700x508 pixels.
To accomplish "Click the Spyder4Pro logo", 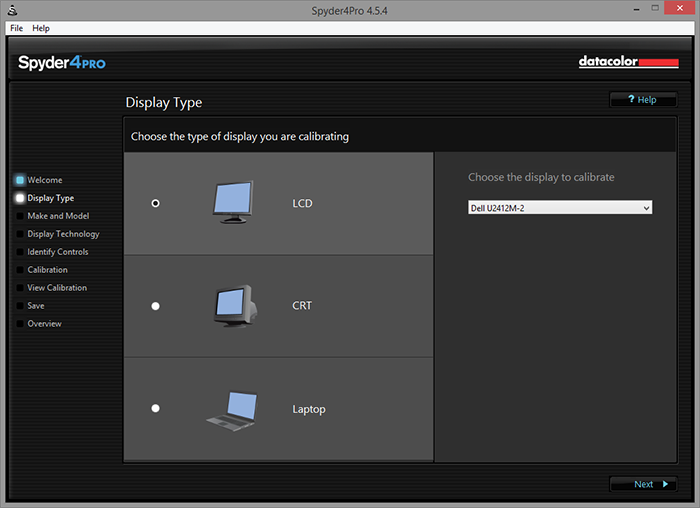I will pyautogui.click(x=62, y=63).
